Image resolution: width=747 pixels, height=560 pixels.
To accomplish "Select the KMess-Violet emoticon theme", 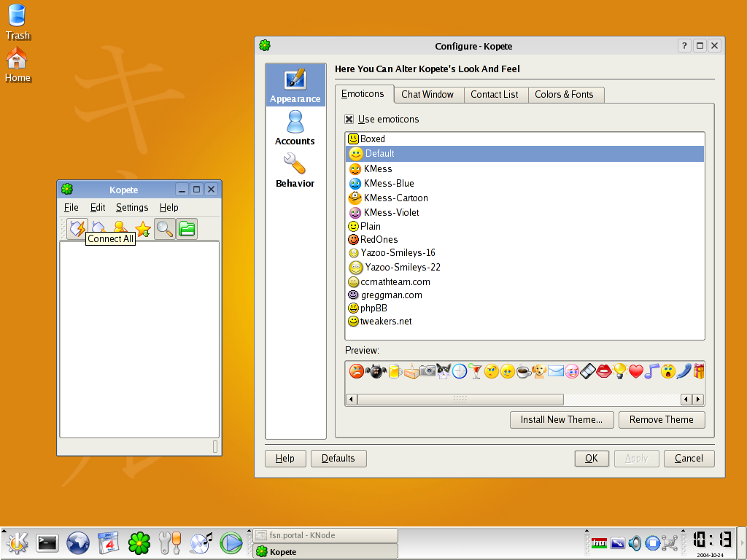I will click(525, 212).
